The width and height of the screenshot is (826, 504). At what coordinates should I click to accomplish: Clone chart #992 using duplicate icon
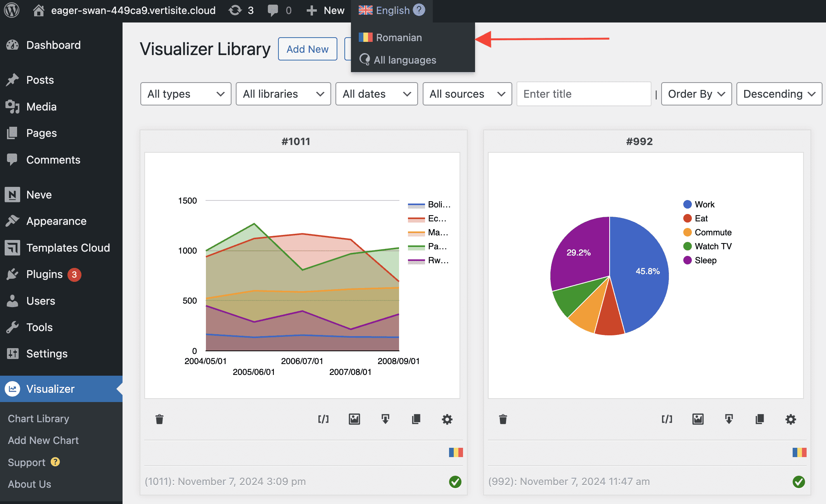pyautogui.click(x=760, y=419)
